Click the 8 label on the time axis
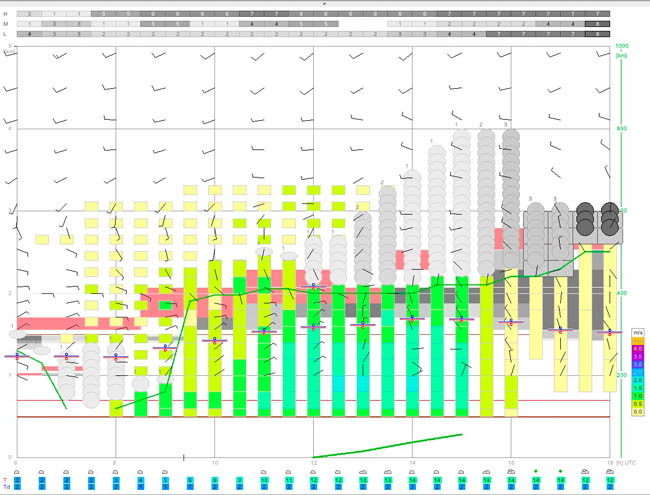 [x=115, y=463]
